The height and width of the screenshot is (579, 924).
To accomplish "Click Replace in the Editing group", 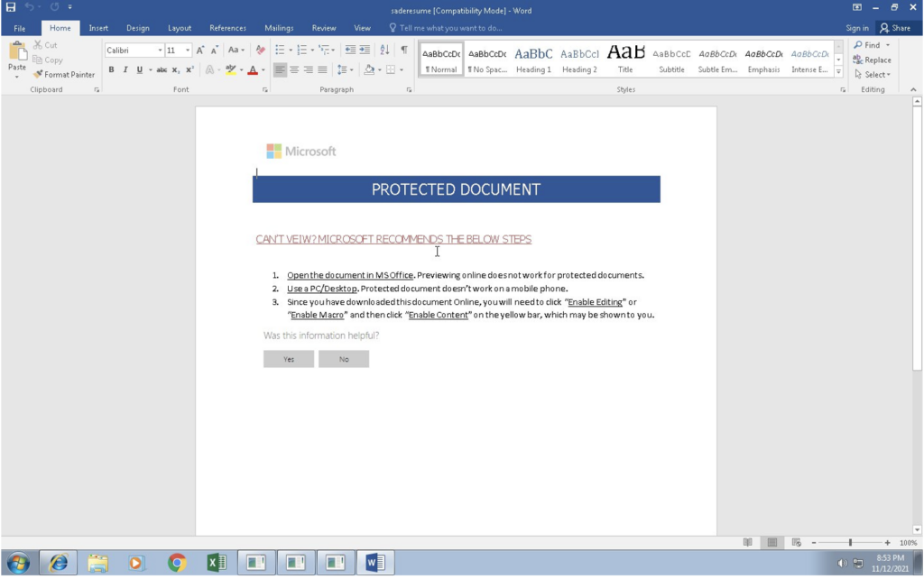I will [873, 60].
